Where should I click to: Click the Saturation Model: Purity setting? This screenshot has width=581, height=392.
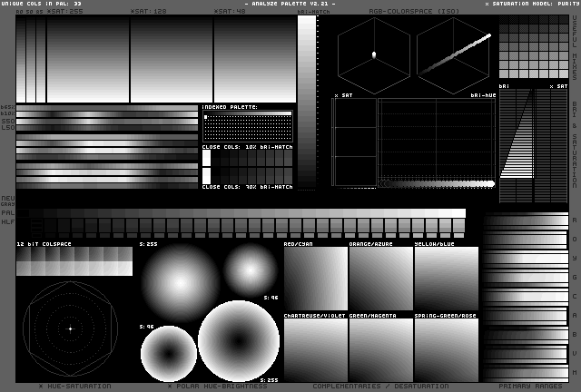pos(531,4)
